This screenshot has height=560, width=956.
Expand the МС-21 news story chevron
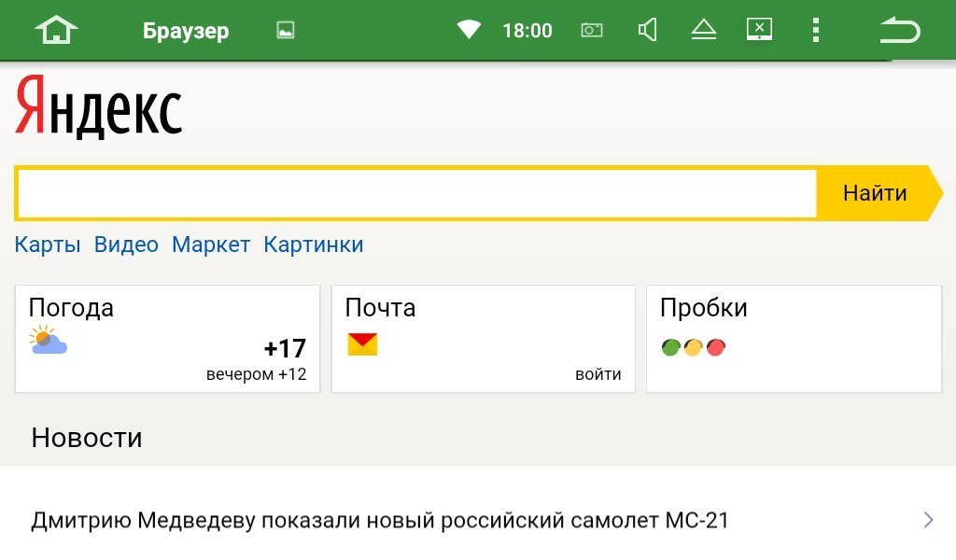click(927, 519)
